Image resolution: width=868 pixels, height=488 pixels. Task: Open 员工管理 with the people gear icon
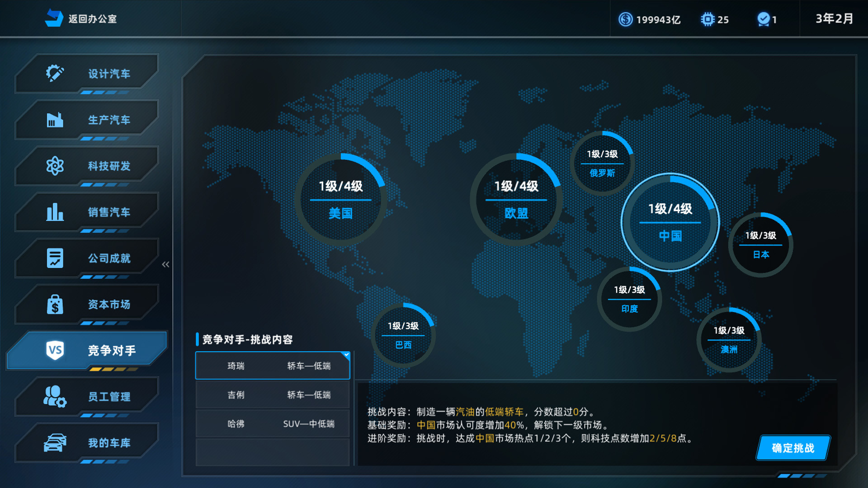coord(54,397)
